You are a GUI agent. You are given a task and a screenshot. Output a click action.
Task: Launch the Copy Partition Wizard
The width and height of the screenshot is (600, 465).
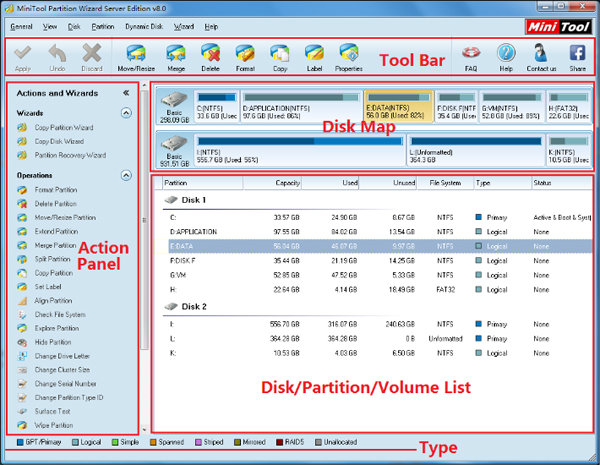click(64, 128)
